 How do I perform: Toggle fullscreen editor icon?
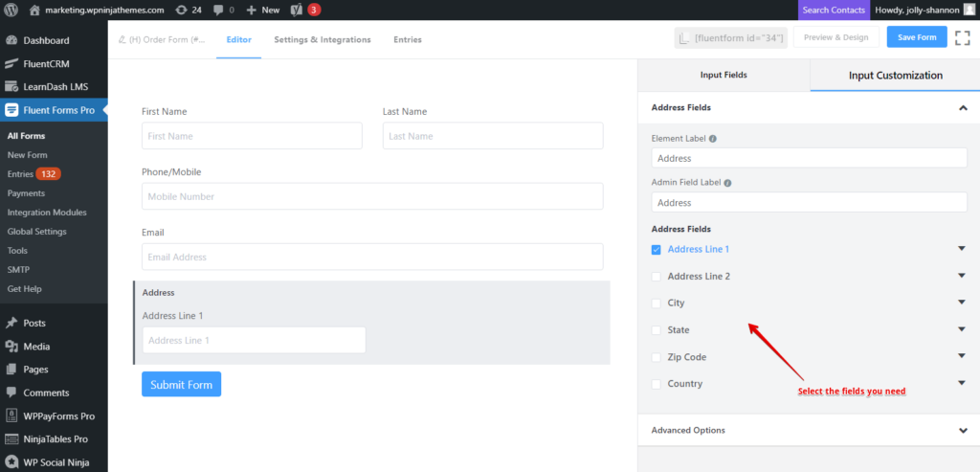pos(963,37)
